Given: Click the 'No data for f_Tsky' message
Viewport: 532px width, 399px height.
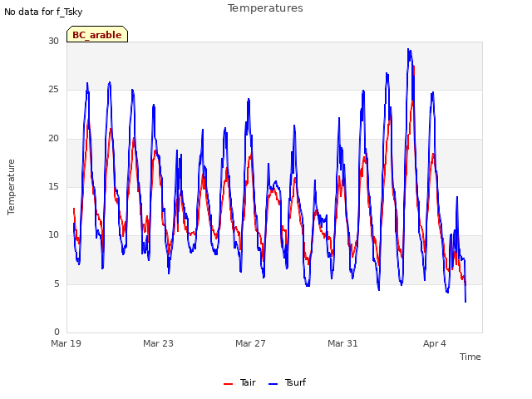Looking at the screenshot, I should [43, 12].
